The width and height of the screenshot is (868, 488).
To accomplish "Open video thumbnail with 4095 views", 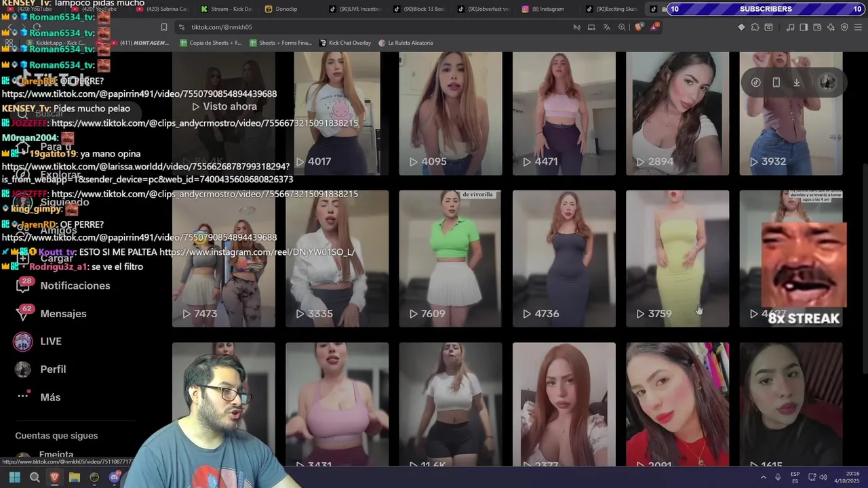I will (450, 114).
